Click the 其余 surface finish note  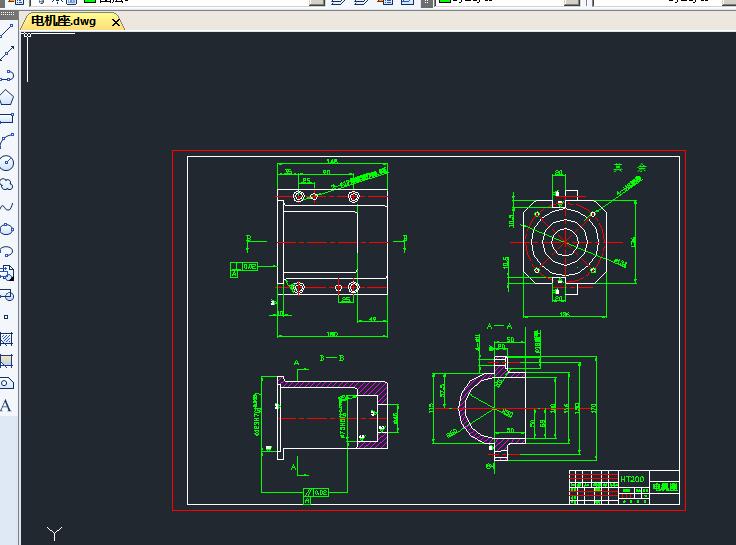630,168
